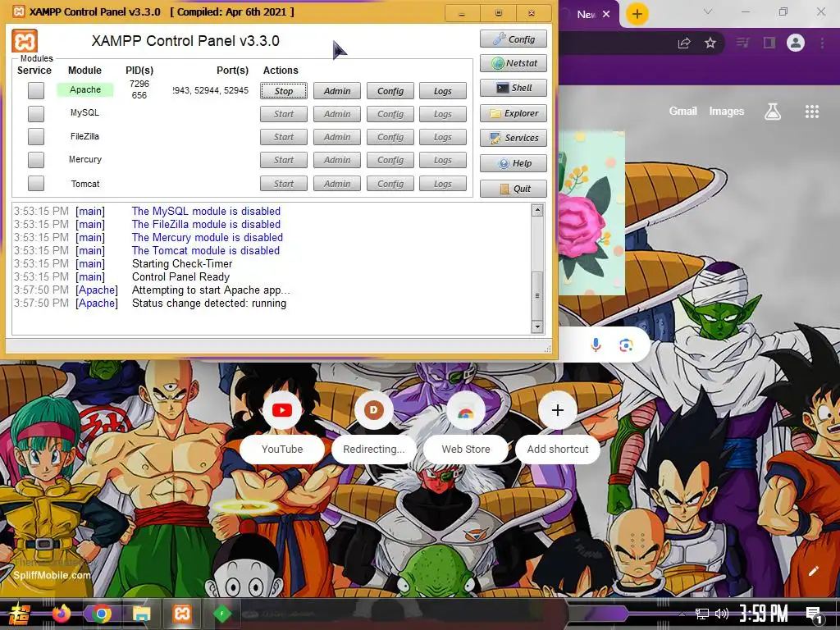Open a new tab with Chrome plus button
Image resolution: width=840 pixels, height=630 pixels.
tap(637, 14)
